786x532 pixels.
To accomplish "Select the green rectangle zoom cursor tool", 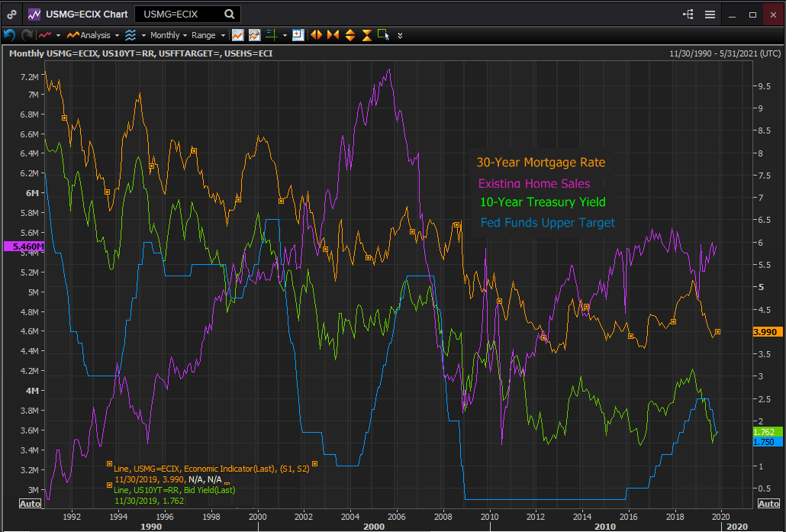I will pyautogui.click(x=383, y=35).
